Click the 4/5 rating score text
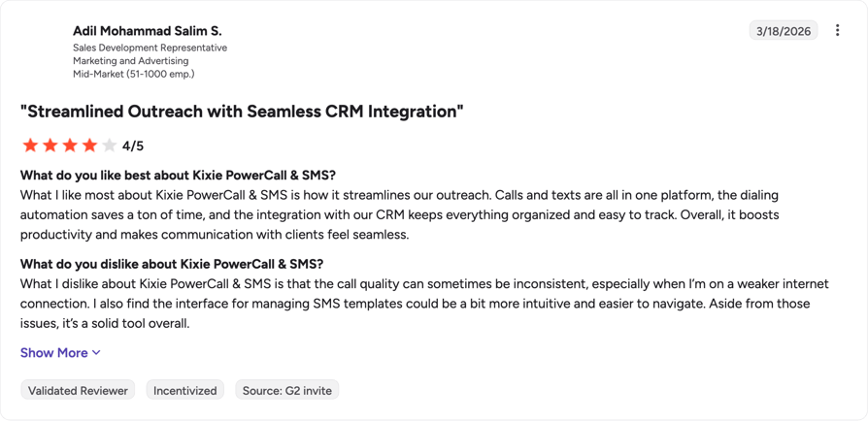Image resolution: width=868 pixels, height=421 pixels. coord(133,146)
